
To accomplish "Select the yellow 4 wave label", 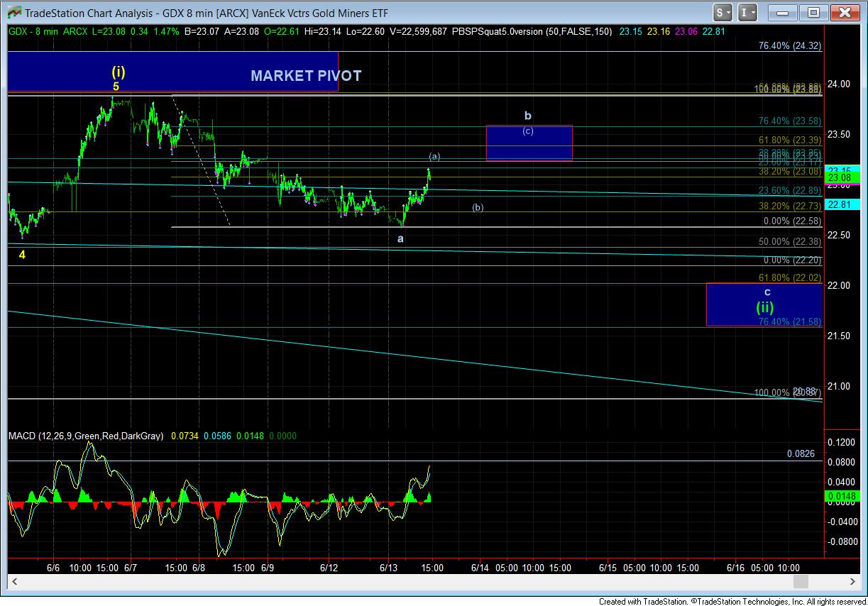I will point(22,254).
